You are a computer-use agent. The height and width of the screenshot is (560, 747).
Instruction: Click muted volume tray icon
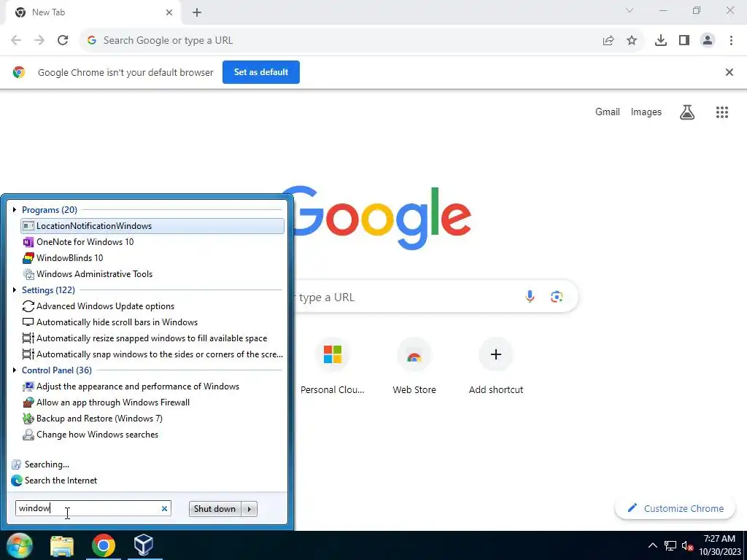tap(687, 545)
